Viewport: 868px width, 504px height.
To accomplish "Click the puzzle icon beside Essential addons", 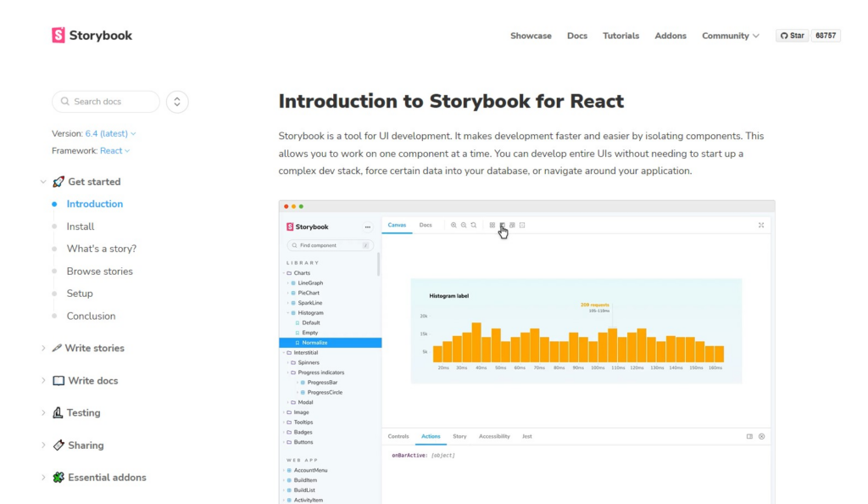I will (58, 478).
